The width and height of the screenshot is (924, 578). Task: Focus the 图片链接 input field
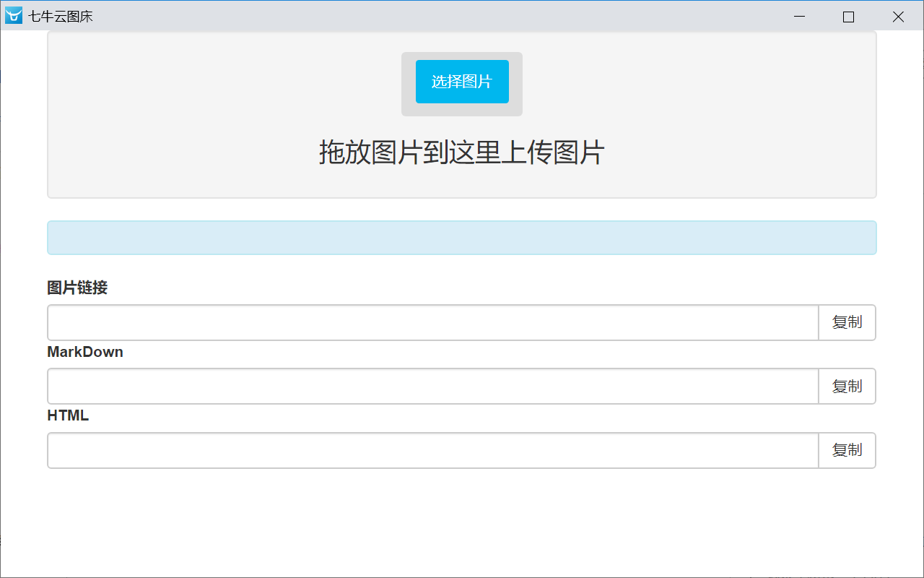click(433, 322)
